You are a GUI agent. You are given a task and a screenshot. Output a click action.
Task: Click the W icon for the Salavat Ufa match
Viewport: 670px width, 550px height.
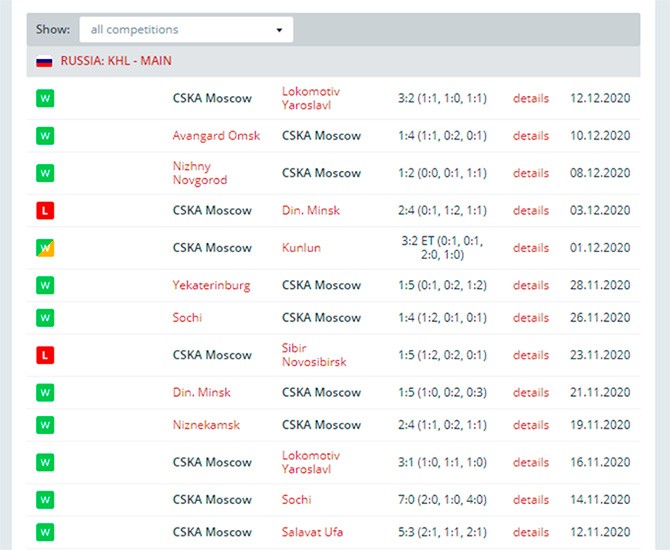45,532
